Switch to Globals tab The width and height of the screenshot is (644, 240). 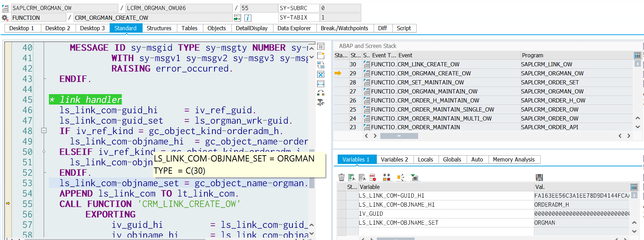tap(452, 159)
